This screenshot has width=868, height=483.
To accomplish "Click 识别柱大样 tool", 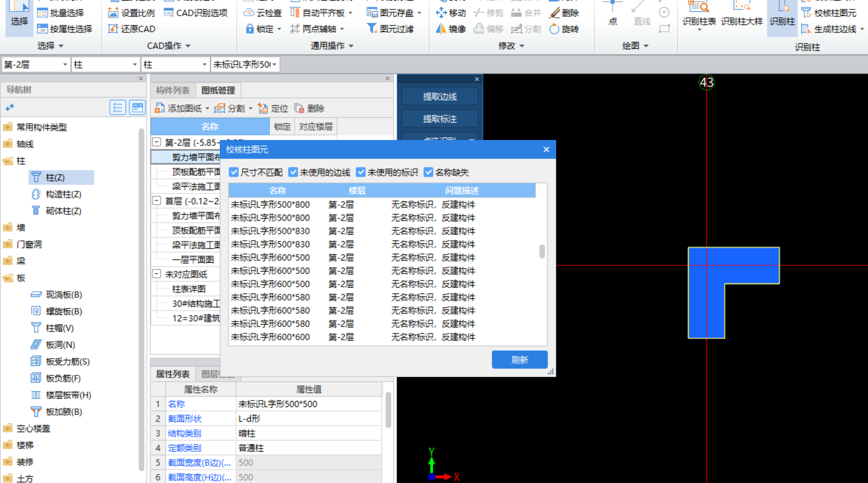I will [x=741, y=14].
